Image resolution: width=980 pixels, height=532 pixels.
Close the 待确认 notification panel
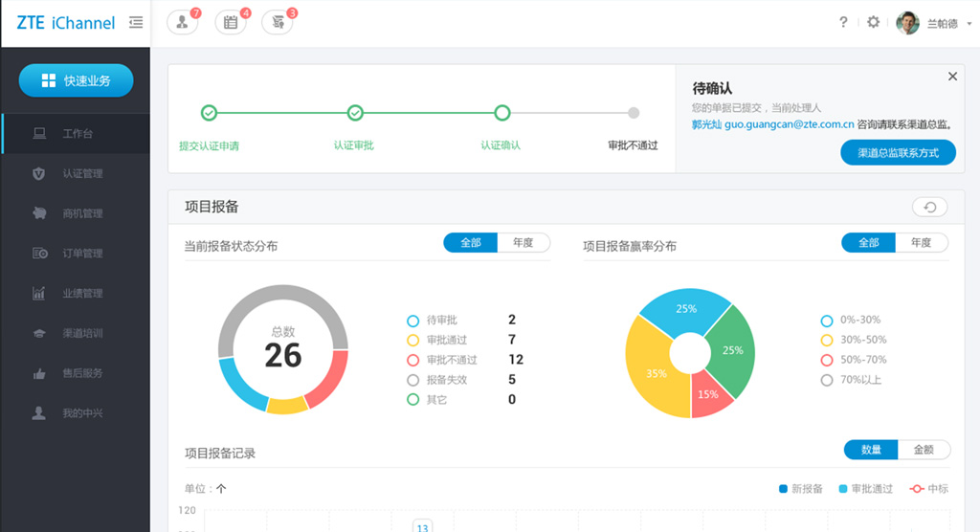tap(952, 77)
